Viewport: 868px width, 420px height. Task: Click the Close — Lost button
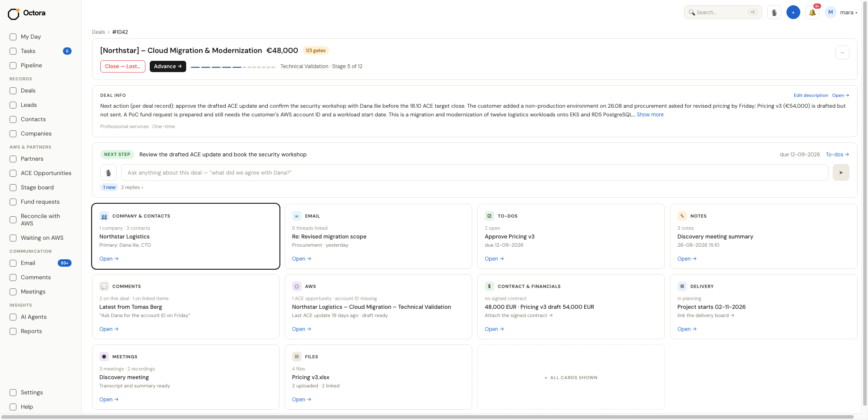pyautogui.click(x=123, y=66)
